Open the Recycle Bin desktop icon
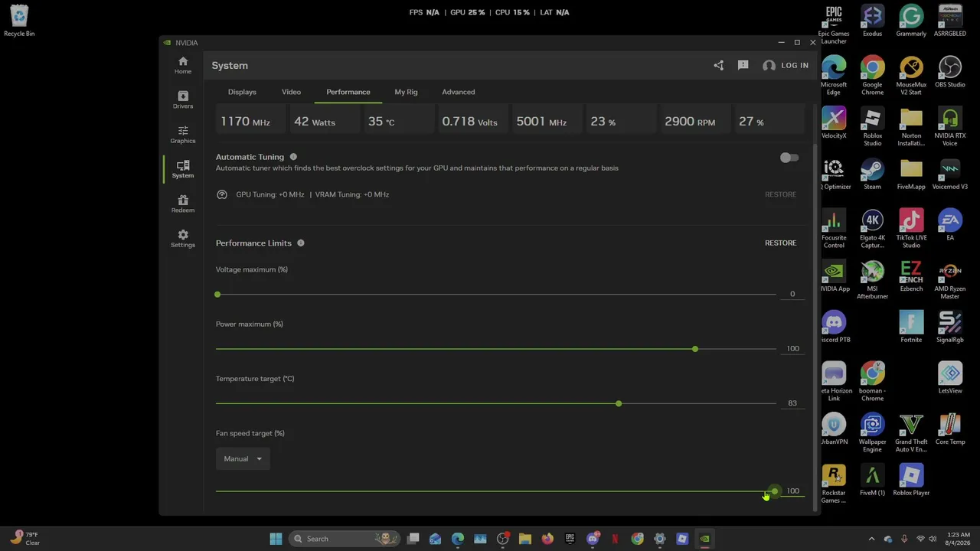Image resolution: width=980 pixels, height=551 pixels. coord(19,21)
